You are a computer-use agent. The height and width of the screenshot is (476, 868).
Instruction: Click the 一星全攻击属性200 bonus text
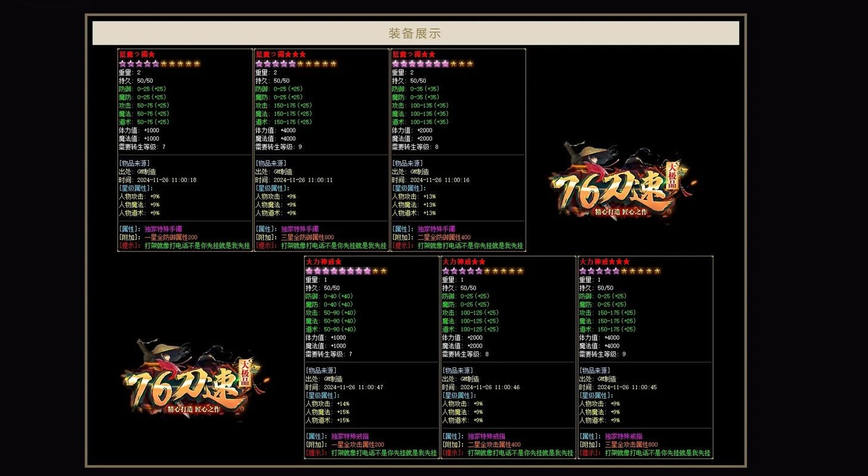pyautogui.click(x=358, y=444)
